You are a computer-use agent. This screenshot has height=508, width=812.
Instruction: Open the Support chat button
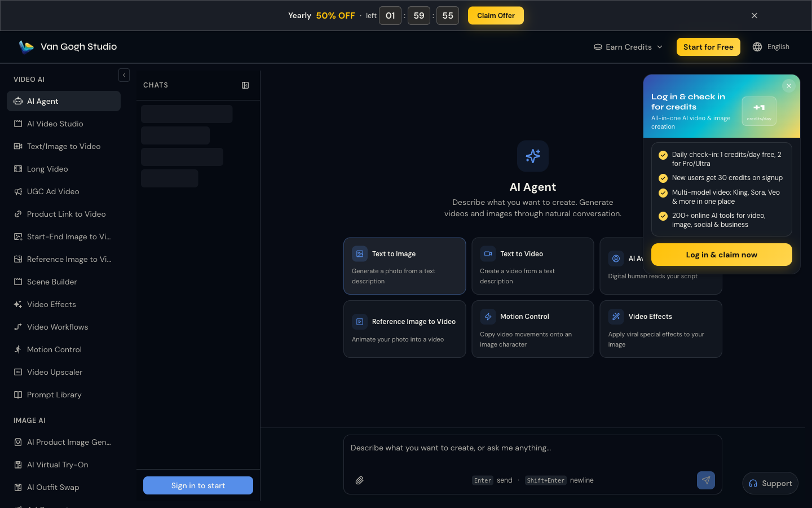[x=770, y=483]
